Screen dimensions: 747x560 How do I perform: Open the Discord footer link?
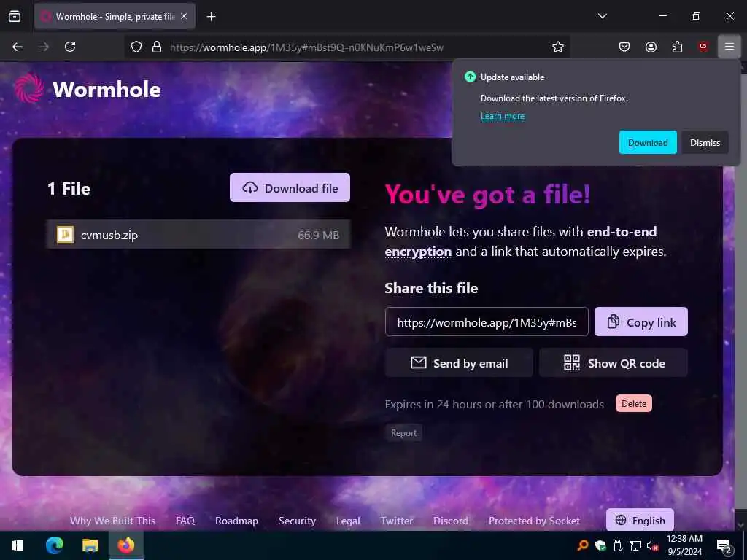pos(450,521)
